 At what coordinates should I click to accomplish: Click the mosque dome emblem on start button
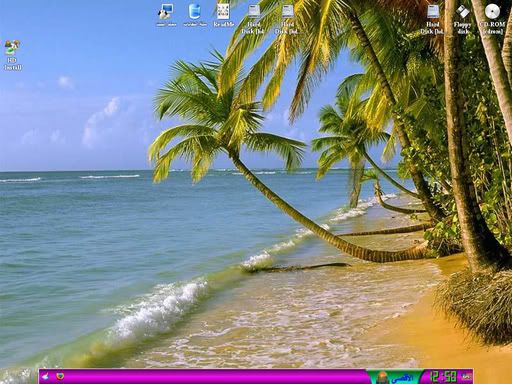point(382,378)
